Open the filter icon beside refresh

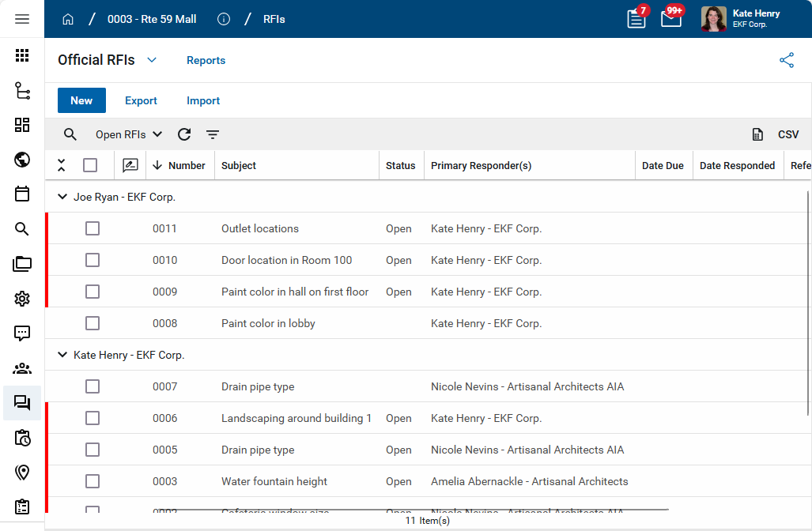[213, 134]
